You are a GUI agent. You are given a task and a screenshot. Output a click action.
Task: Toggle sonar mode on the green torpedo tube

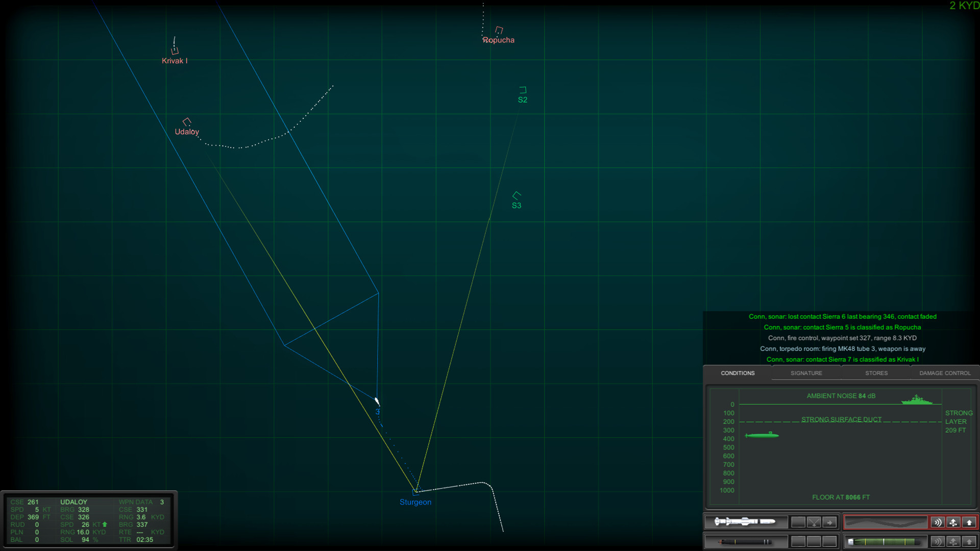pyautogui.click(x=937, y=541)
